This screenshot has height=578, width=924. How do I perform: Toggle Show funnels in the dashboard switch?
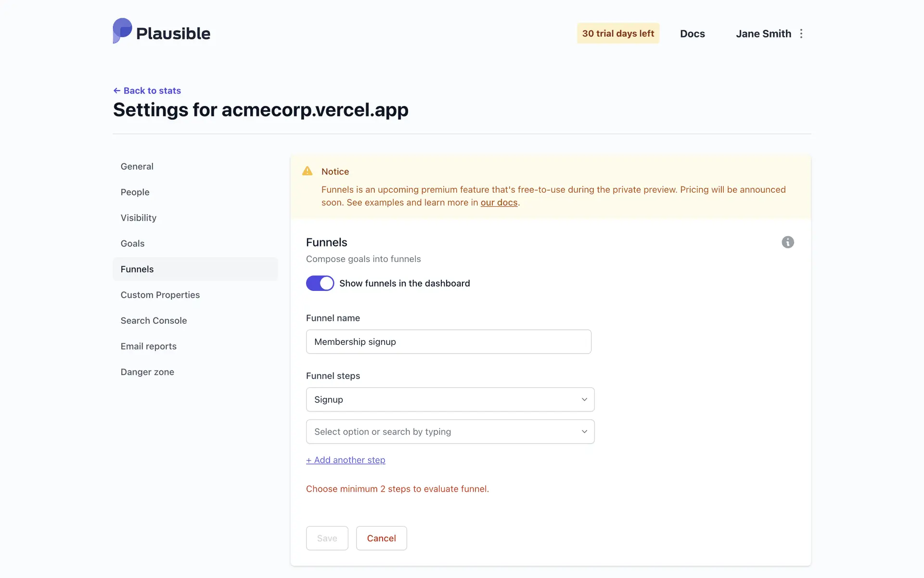coord(320,283)
